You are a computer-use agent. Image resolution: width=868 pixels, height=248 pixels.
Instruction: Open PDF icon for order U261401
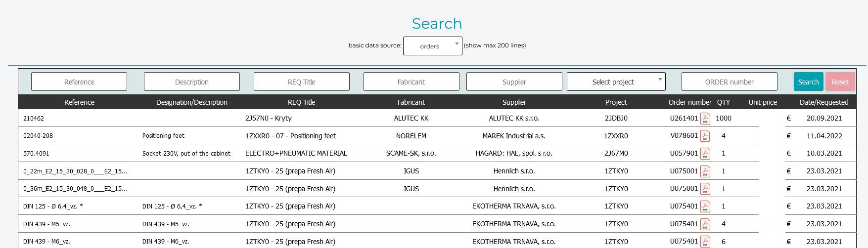tap(705, 119)
